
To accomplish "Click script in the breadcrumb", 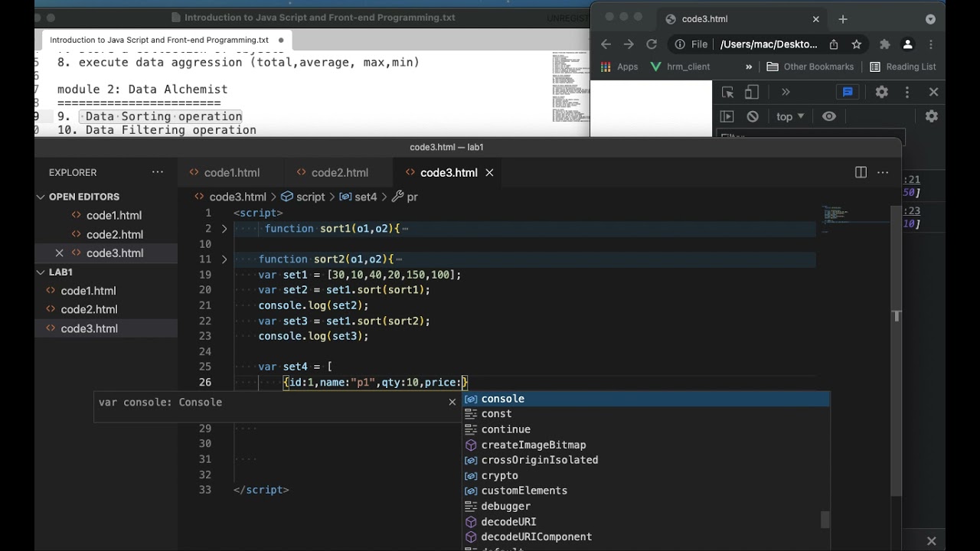I will click(x=310, y=197).
